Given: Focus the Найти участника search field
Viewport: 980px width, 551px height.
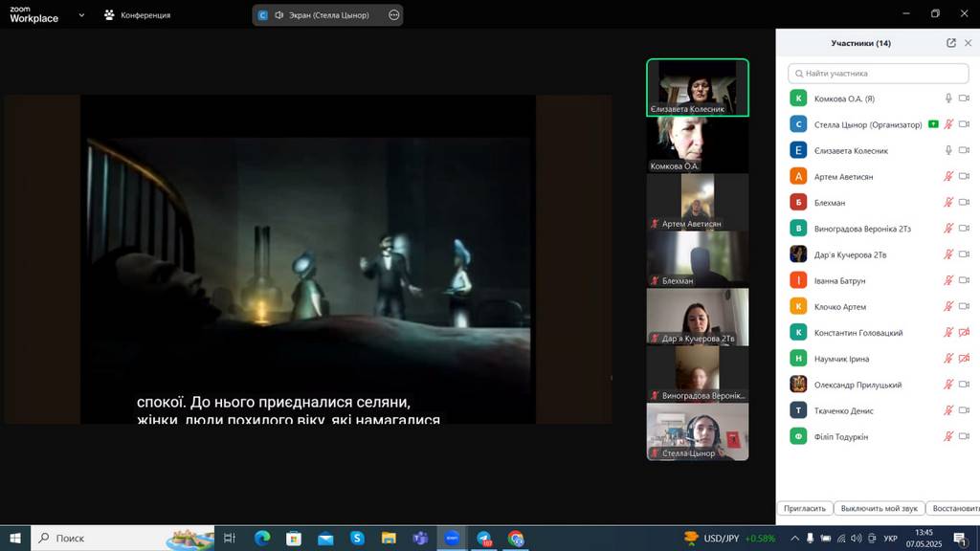Looking at the screenshot, I should tap(879, 73).
